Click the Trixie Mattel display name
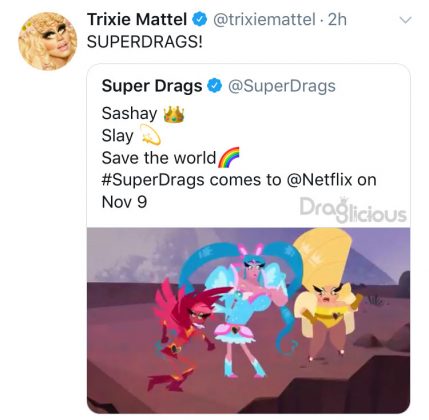The height and width of the screenshot is (420, 429). [137, 19]
